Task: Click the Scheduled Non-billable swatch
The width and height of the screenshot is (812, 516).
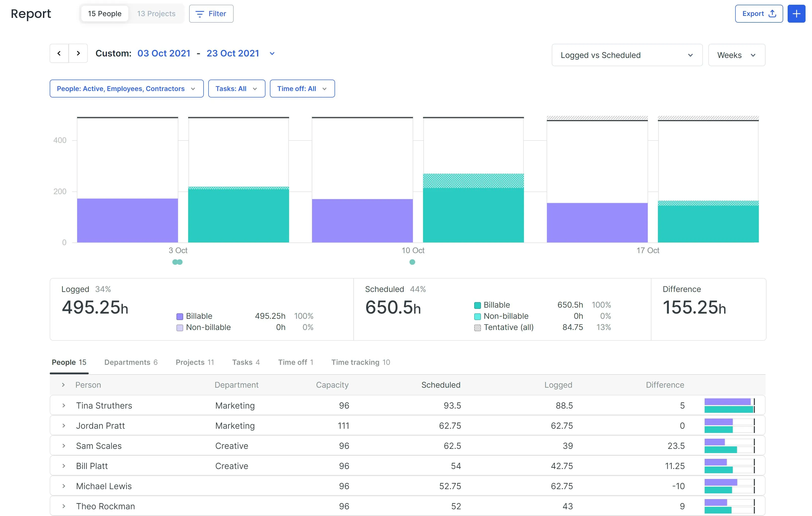Action: [x=477, y=317]
